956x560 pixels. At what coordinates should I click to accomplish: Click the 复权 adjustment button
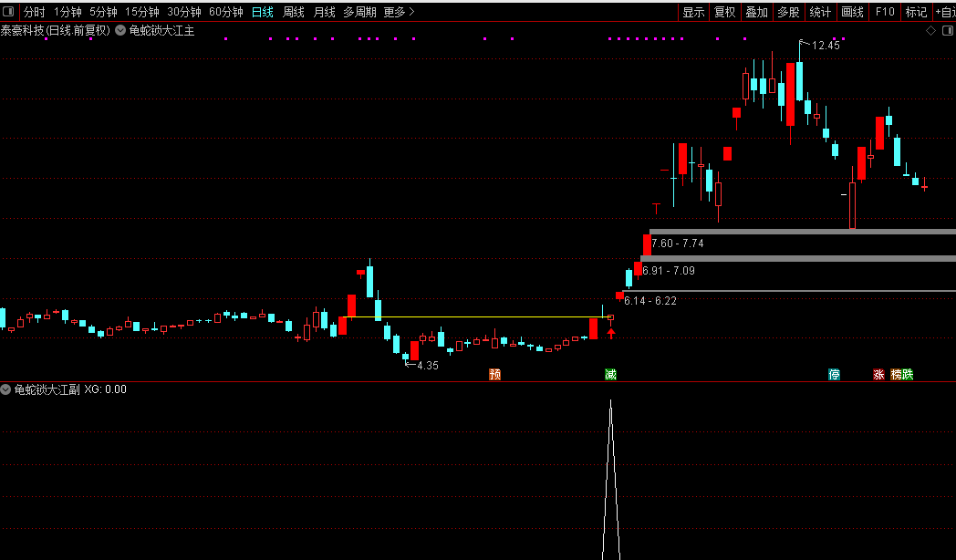pos(725,12)
